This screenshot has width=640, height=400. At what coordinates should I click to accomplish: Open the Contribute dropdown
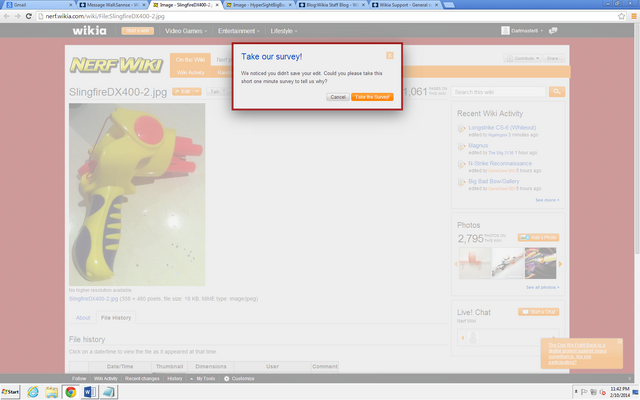[x=522, y=58]
